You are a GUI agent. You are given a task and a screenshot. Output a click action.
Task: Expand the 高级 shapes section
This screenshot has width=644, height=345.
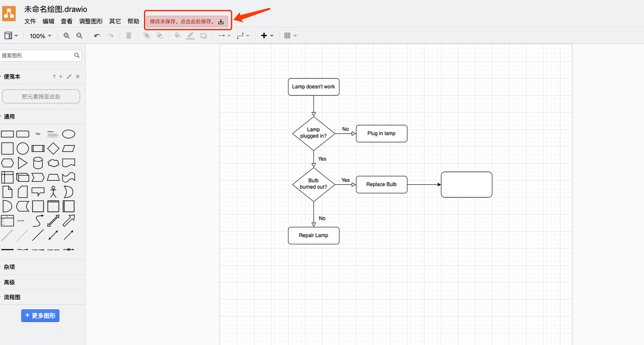click(8, 282)
